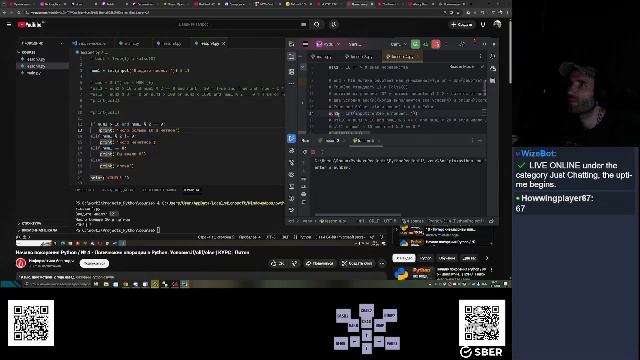The height and width of the screenshot is (360, 640).
Task: Select the second PyCharm editor tab
Action: [x=360, y=57]
